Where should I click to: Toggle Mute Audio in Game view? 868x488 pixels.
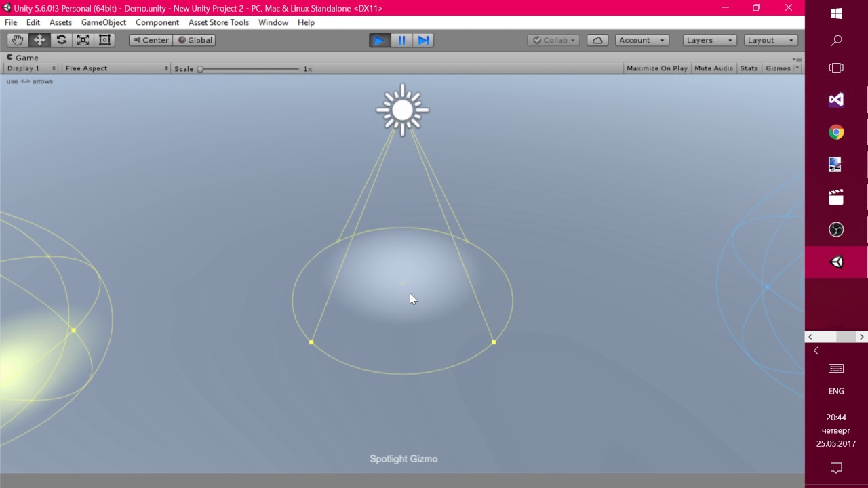pos(713,68)
